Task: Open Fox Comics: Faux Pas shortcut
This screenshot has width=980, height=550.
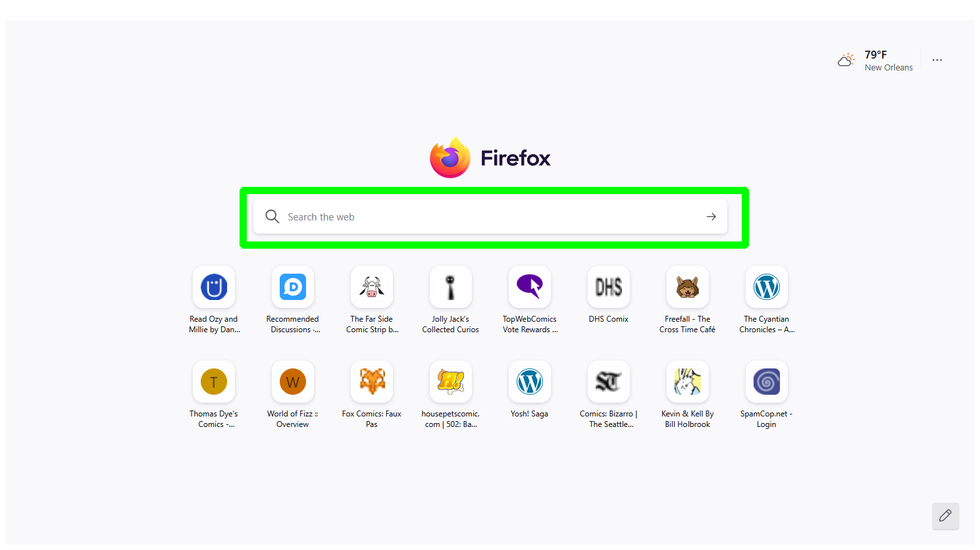Action: click(x=372, y=382)
